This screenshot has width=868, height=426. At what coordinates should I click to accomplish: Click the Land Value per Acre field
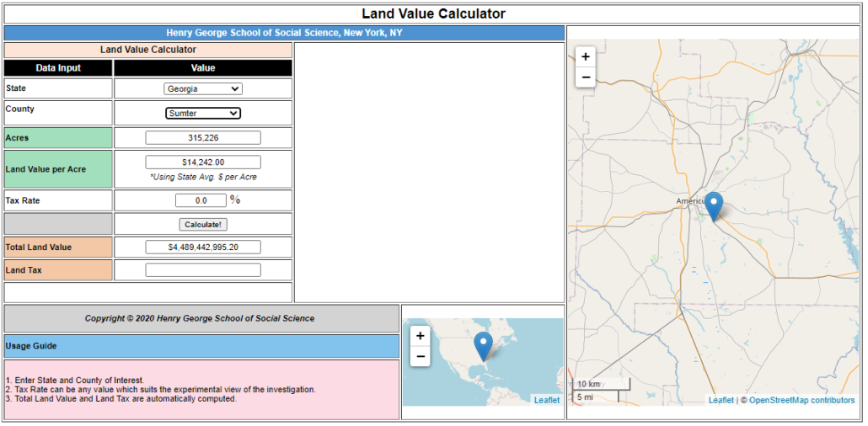[x=203, y=162]
